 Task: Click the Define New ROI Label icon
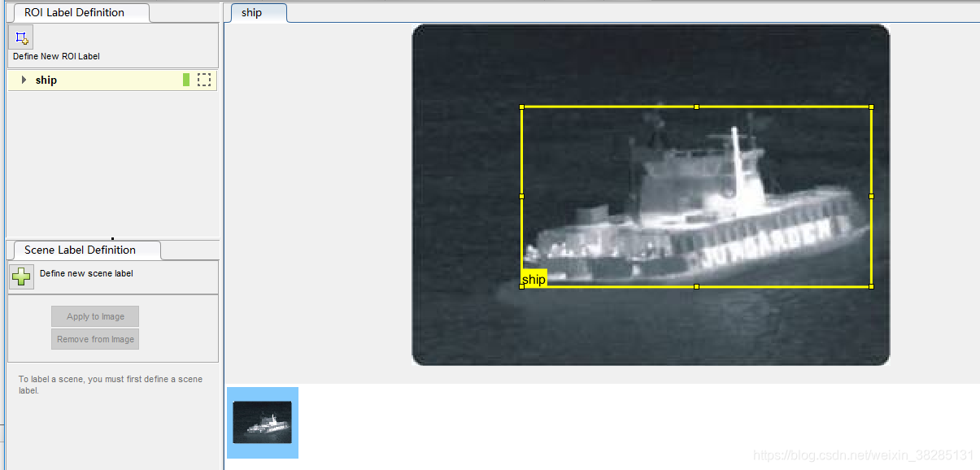[21, 37]
